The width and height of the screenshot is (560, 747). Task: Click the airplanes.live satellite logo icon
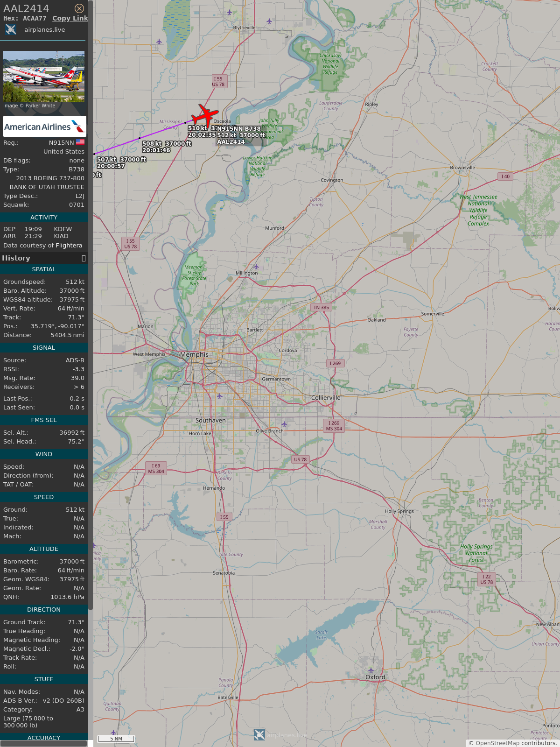coord(11,29)
